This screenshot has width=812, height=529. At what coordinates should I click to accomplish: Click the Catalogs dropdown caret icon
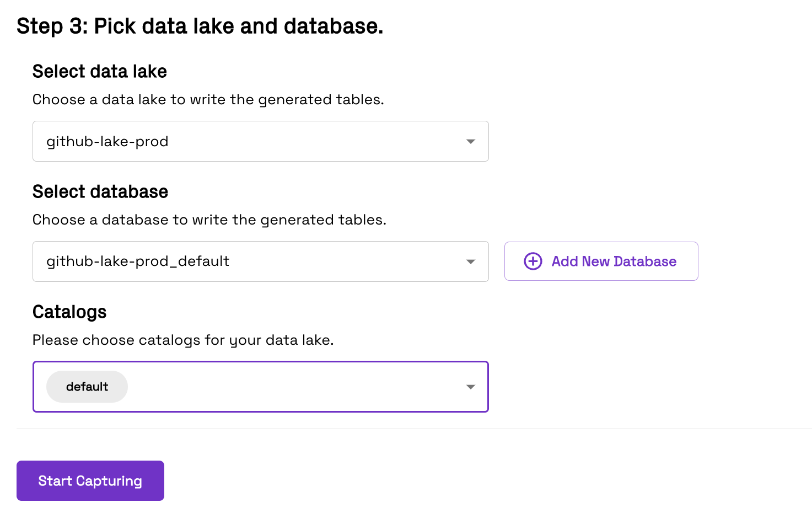click(470, 387)
